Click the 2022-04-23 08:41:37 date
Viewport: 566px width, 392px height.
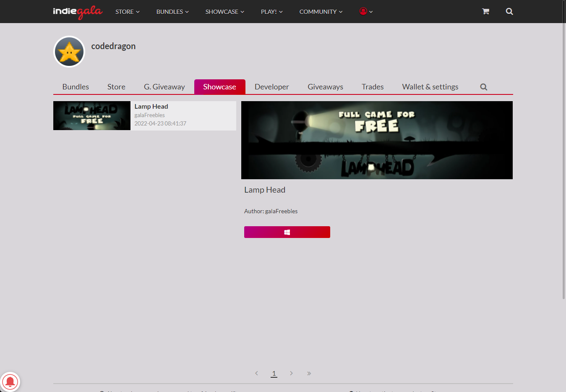tap(160, 123)
